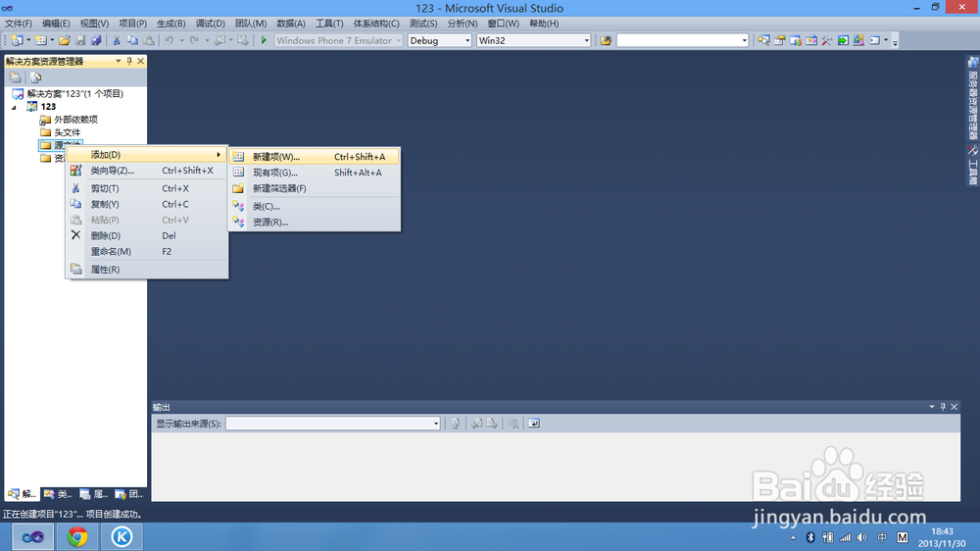Click the Start Page green arrow icon

click(843, 40)
